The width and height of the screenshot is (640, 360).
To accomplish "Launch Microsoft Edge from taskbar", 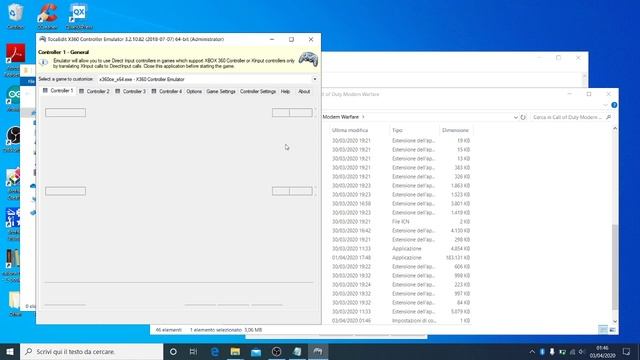I will [x=215, y=351].
